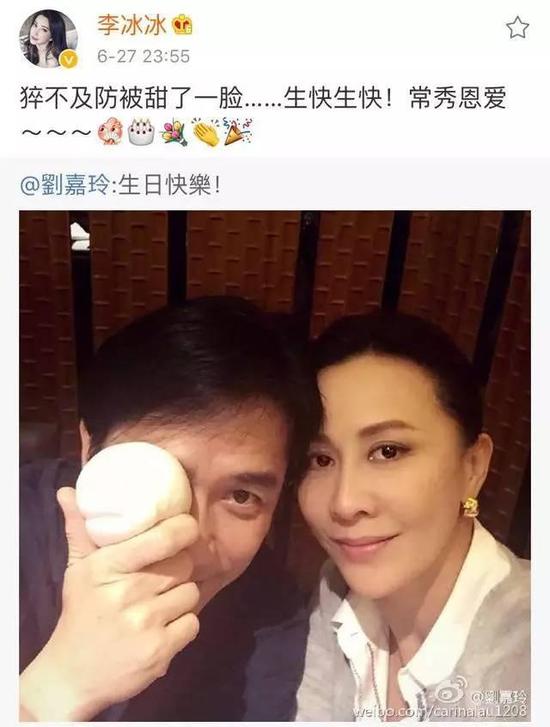Open the @劉嘉玲 mention link
This screenshot has height=727, width=550.
pyautogui.click(x=65, y=186)
